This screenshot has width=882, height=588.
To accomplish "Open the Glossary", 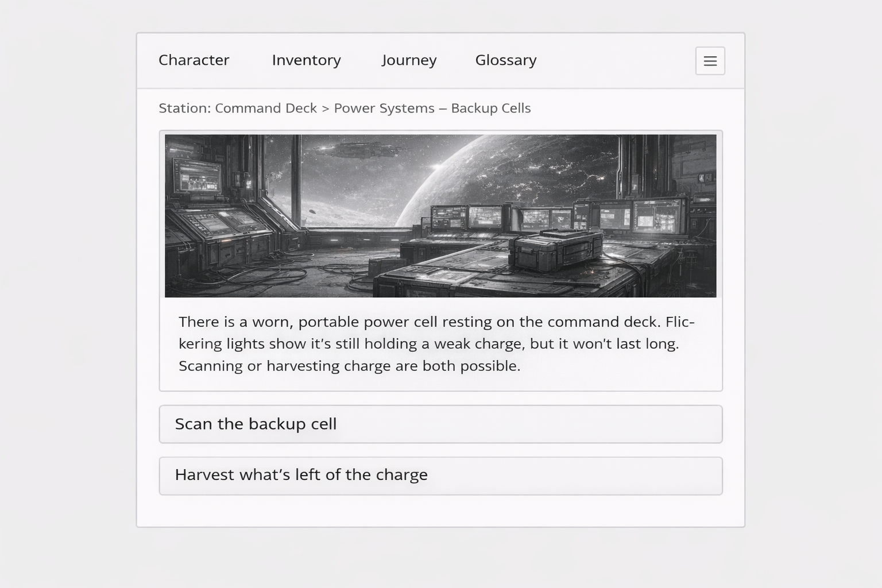I will tap(505, 60).
